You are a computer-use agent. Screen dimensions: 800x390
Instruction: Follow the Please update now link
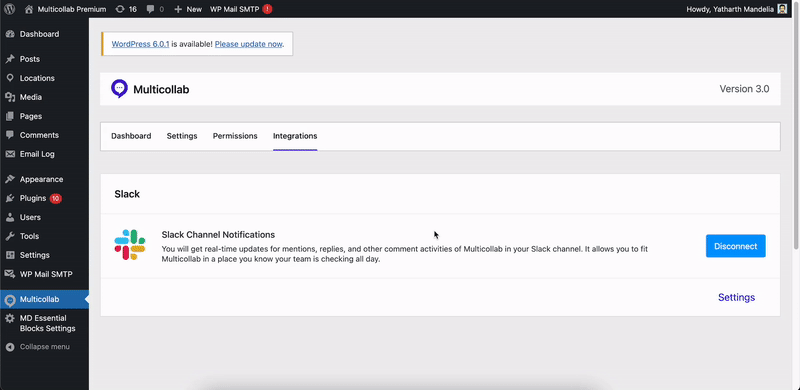(x=248, y=44)
